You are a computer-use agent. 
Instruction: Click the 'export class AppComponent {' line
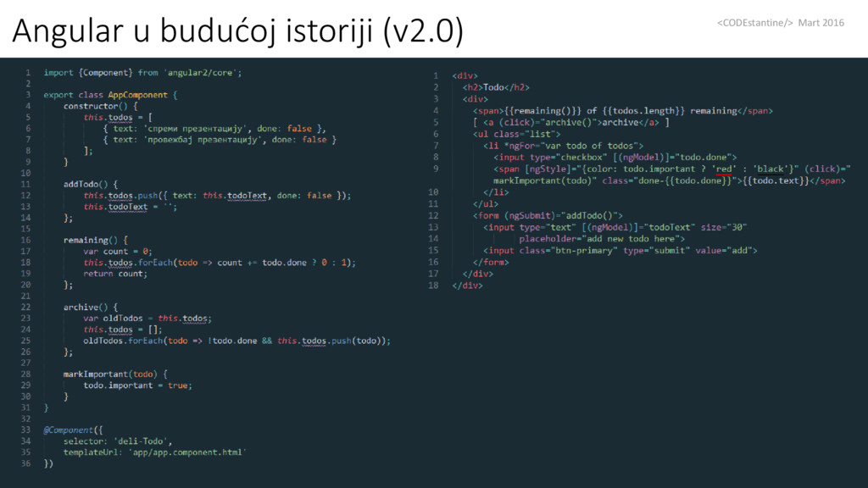click(x=110, y=95)
